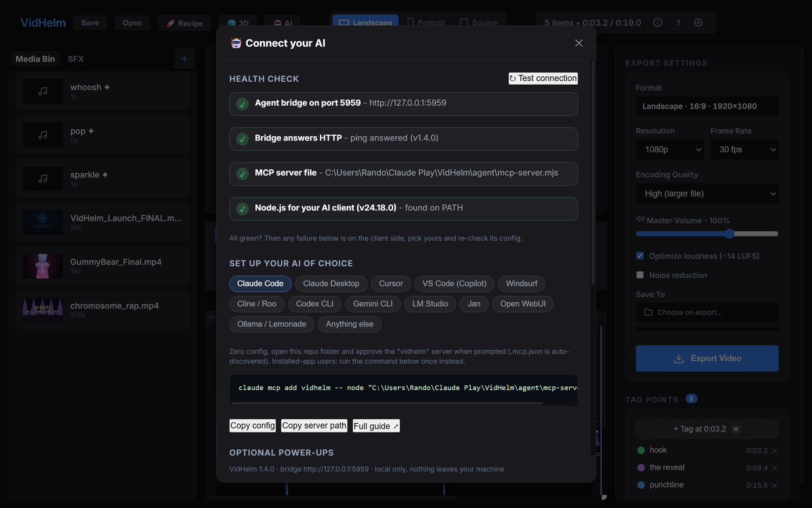Click the Export Video button
812x508 pixels.
point(707,358)
